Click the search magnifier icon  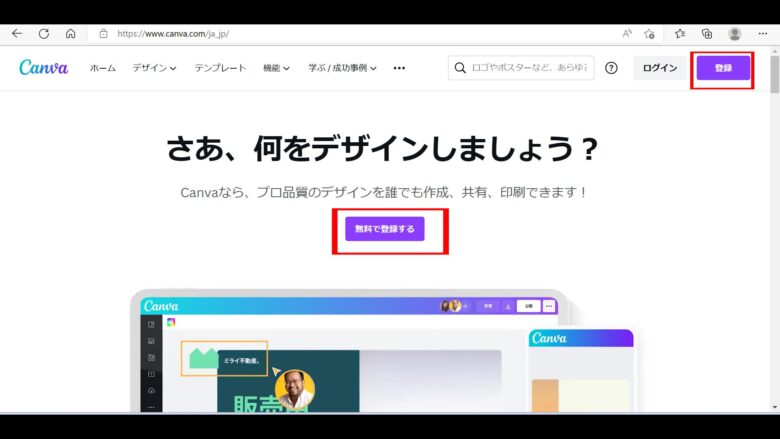pos(460,68)
